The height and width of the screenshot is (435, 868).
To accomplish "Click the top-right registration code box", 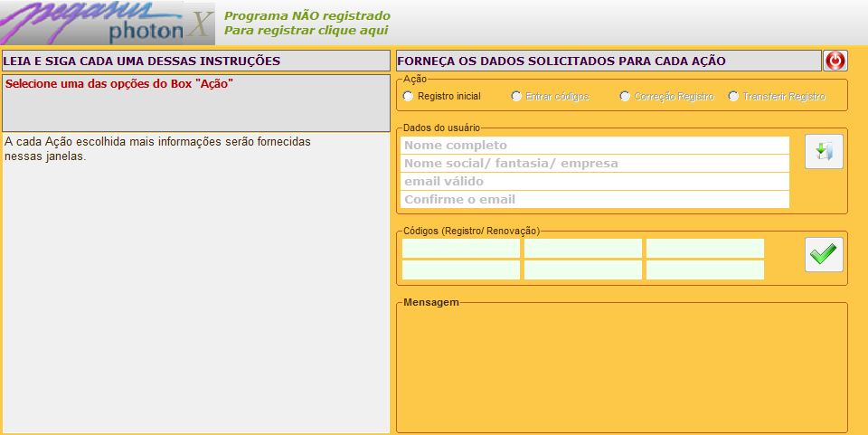I will point(705,248).
